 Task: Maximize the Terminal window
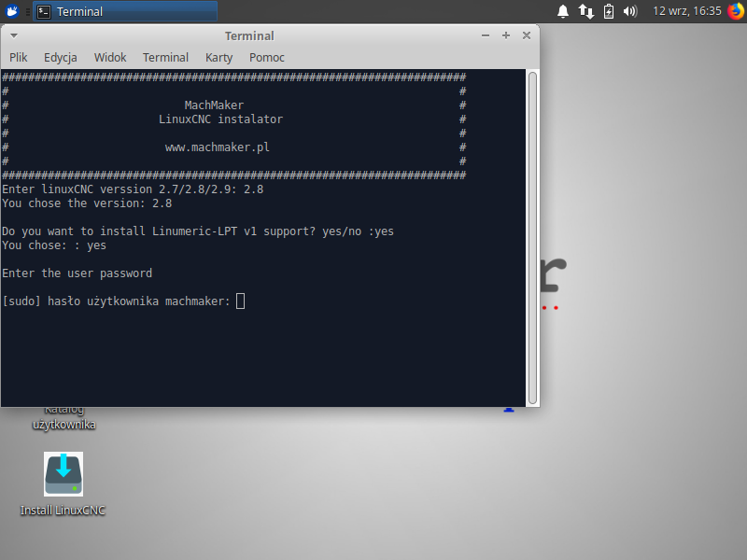pyautogui.click(x=506, y=35)
